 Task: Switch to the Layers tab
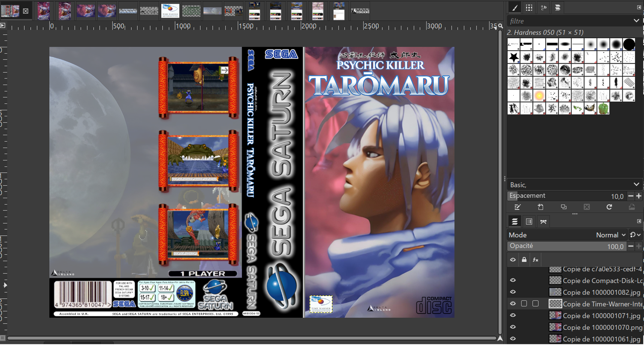pyautogui.click(x=515, y=222)
